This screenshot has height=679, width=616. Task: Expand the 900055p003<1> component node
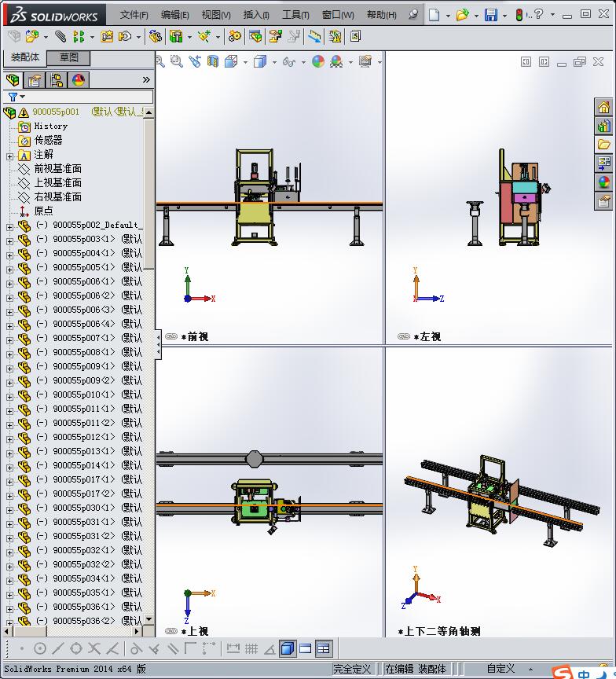pos(9,241)
